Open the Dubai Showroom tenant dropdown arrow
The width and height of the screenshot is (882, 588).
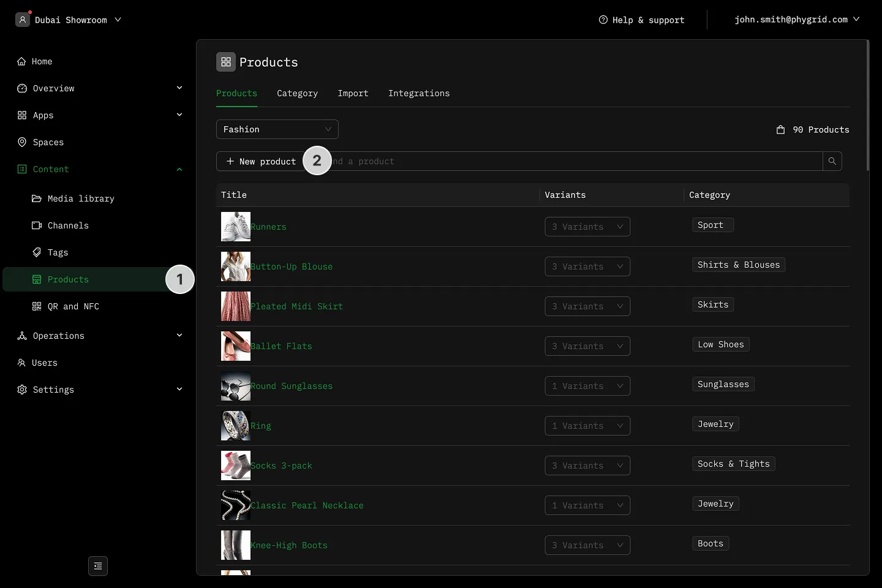coord(118,20)
